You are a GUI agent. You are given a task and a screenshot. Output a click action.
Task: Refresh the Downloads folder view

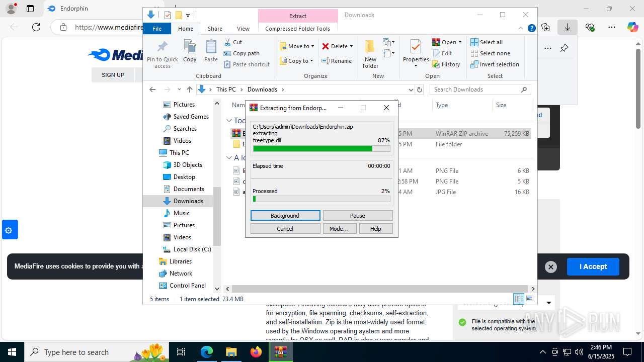[x=420, y=89]
